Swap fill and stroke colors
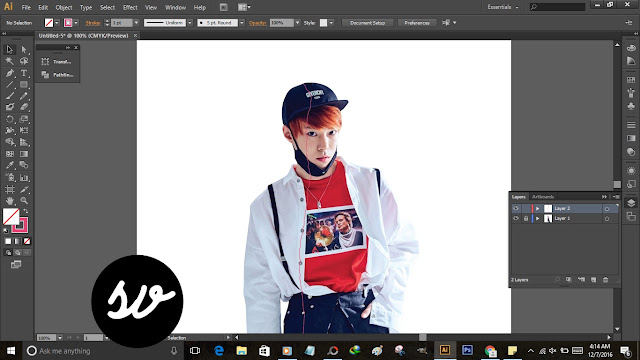 coord(25,211)
